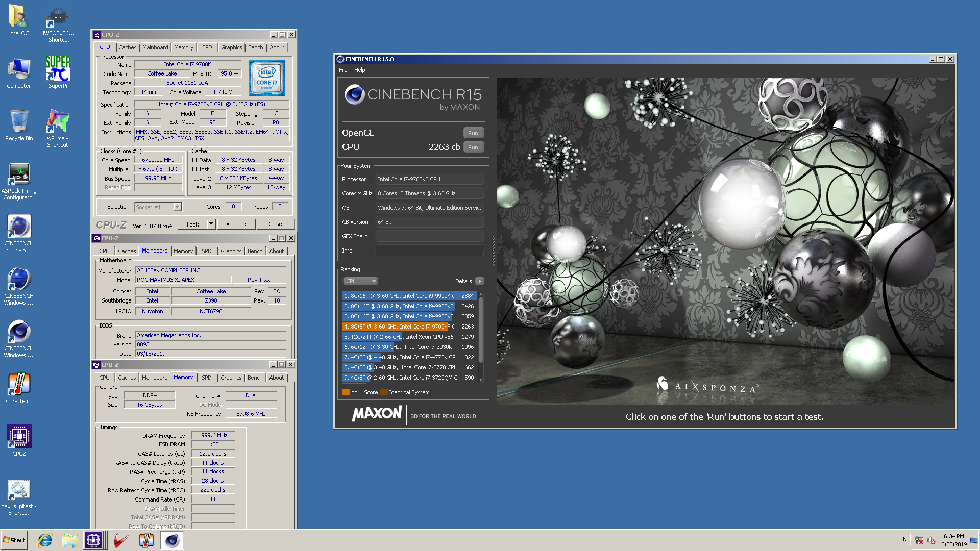Click the red swoosh taskbar icon
The height and width of the screenshot is (551, 980).
[x=120, y=540]
